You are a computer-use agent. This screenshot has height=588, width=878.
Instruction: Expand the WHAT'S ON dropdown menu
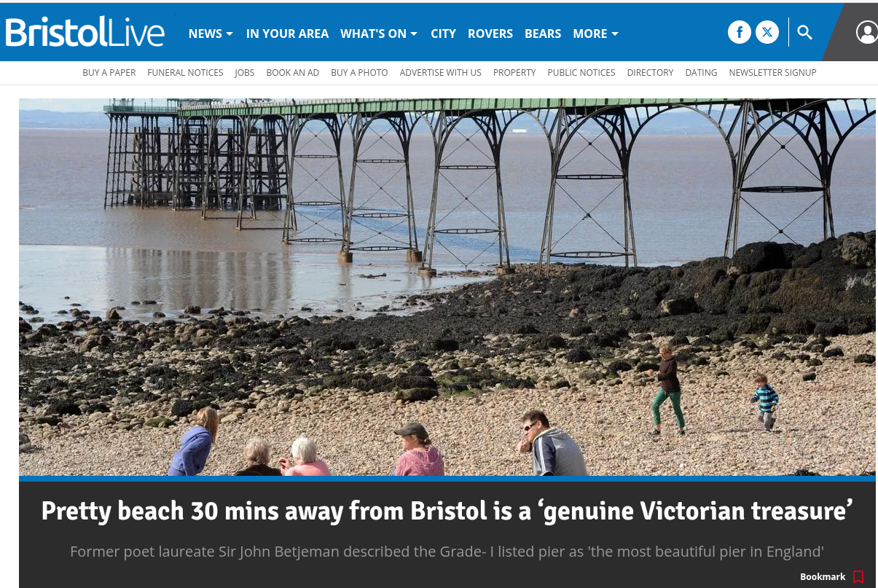click(379, 34)
